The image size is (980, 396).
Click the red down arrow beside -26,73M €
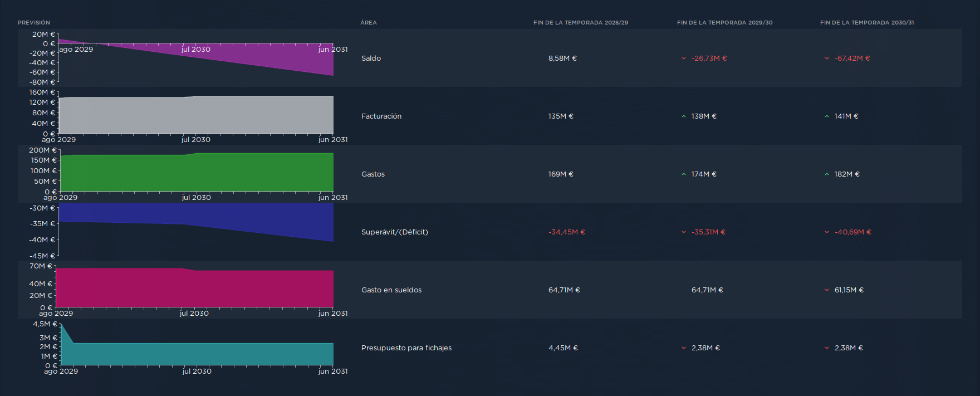(x=684, y=58)
